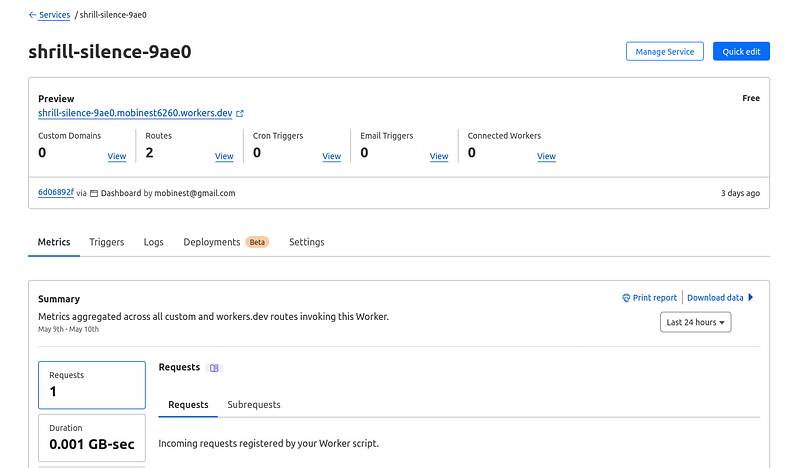View Routes details

224,156
